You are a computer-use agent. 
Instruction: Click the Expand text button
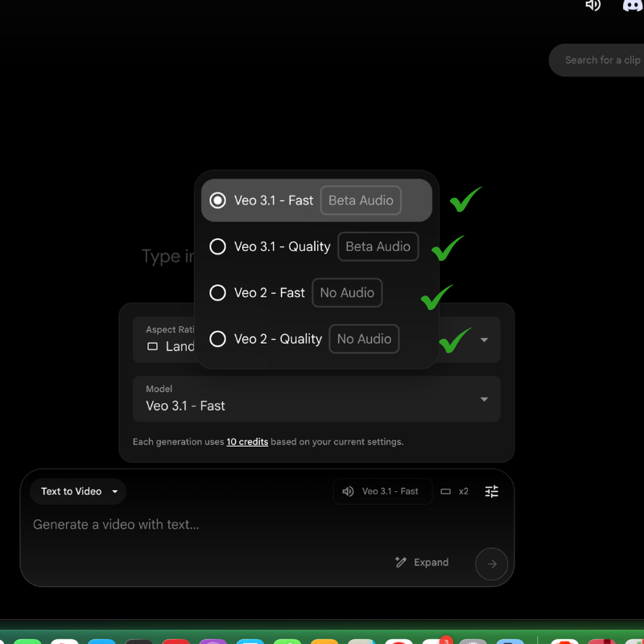point(431,563)
